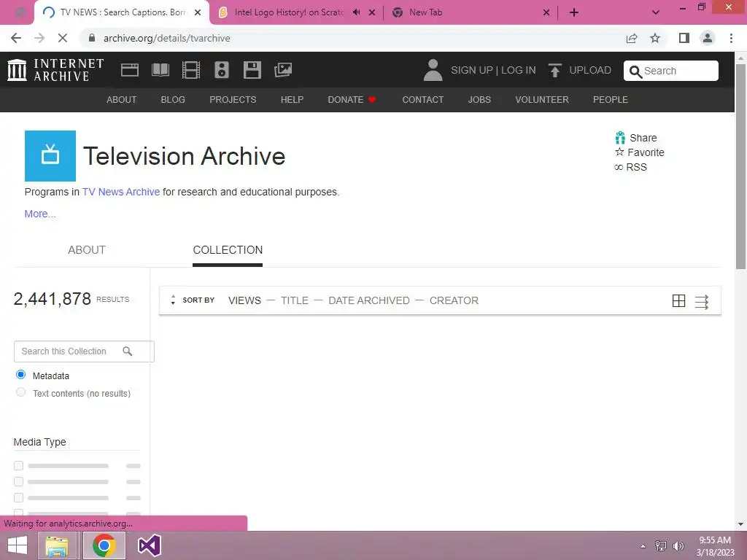Click the Internet Archive Search box
This screenshot has height=560, width=747.
(x=671, y=71)
